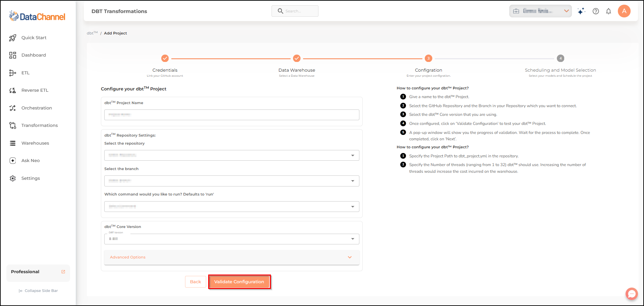Collapse the side bar
The width and height of the screenshot is (644, 306).
click(x=38, y=291)
